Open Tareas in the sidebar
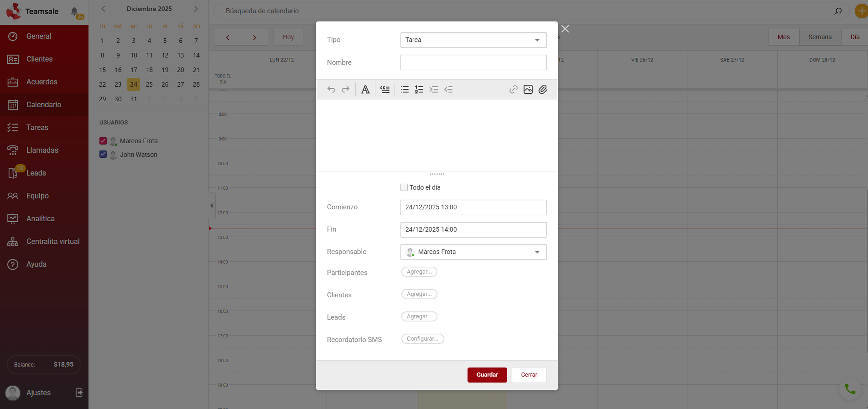 pos(37,127)
